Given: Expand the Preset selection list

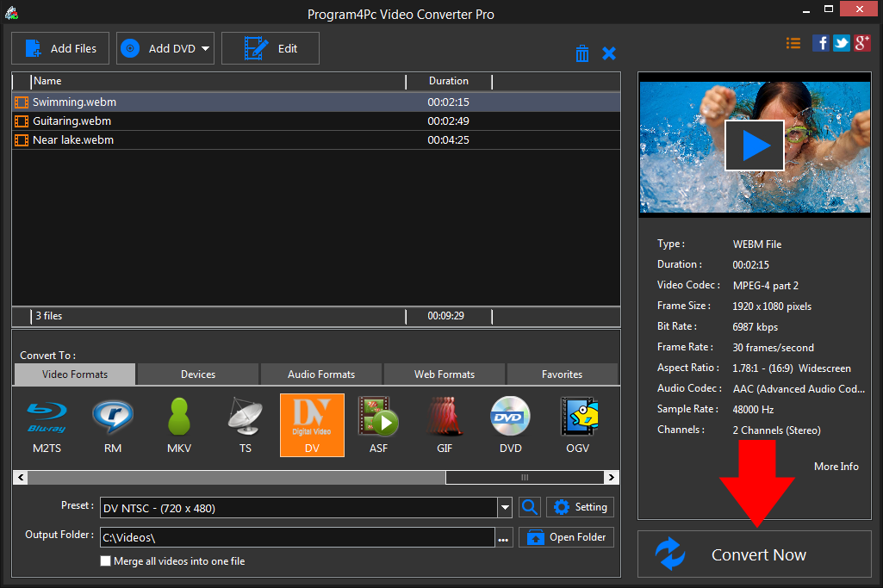Looking at the screenshot, I should 505,507.
